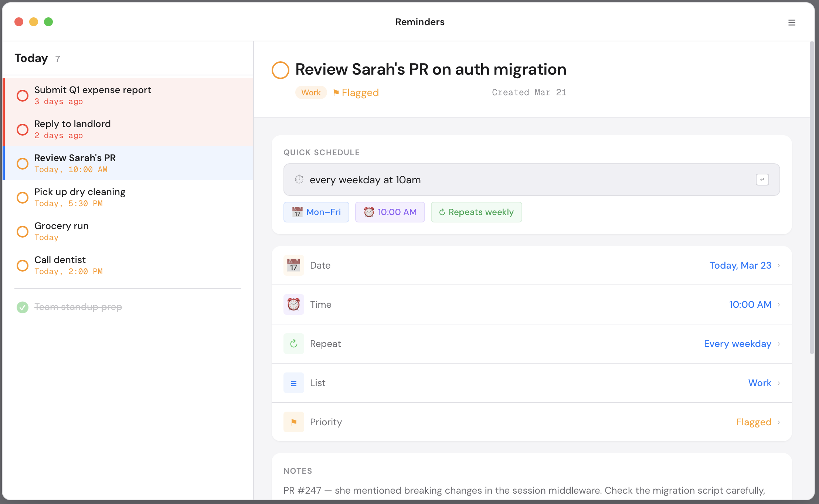Open the hamburger menu in title bar

coord(792,23)
